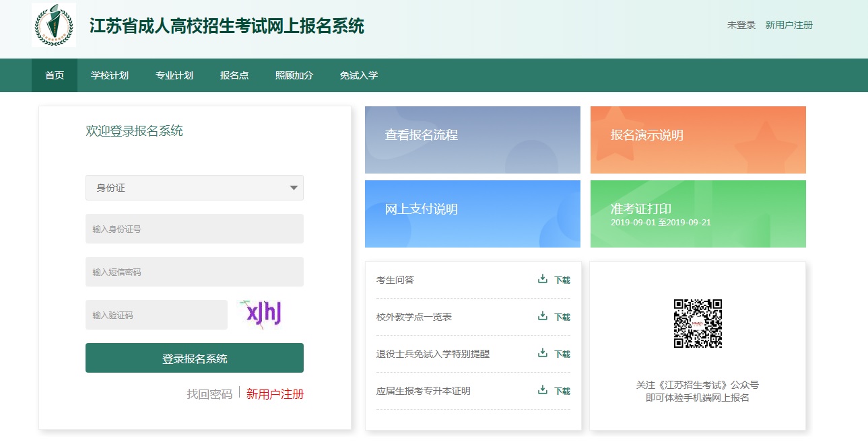Viewport: 868px width, 446px height.
Task: Select 免试入学 in navigation bar
Action: [x=359, y=75]
